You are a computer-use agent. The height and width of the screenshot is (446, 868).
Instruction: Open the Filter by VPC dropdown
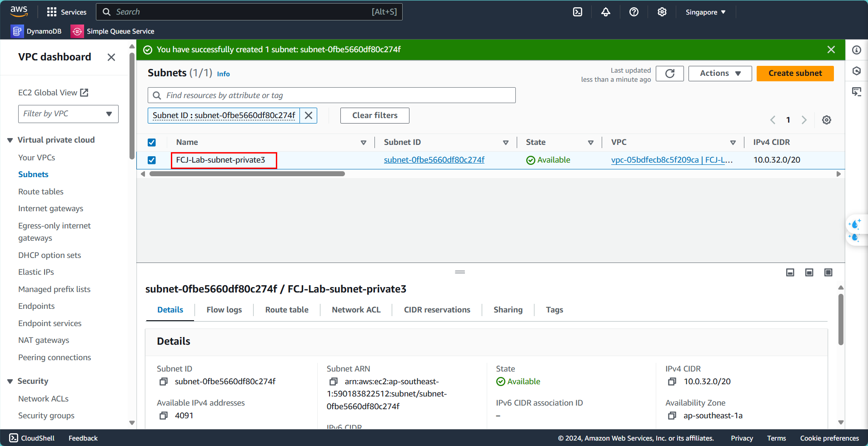(68, 114)
